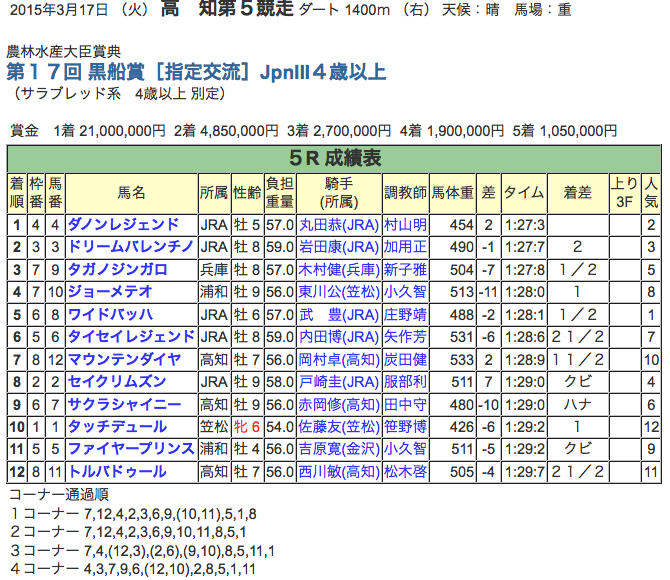
Task: Click horse link タイセイレジェンド
Action: click(130, 336)
